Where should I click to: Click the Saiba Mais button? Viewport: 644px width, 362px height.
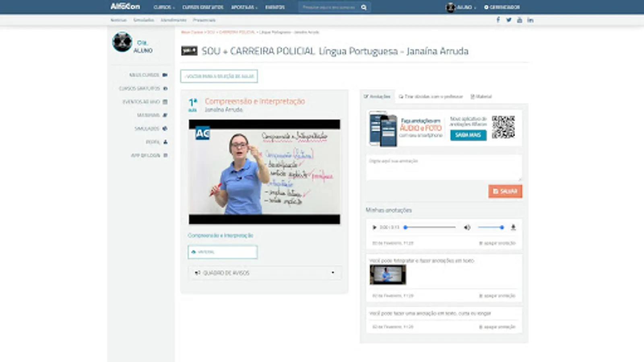pyautogui.click(x=468, y=135)
